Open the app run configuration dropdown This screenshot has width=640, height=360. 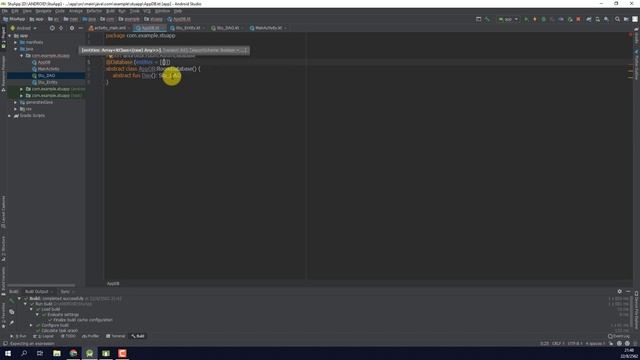click(508, 19)
